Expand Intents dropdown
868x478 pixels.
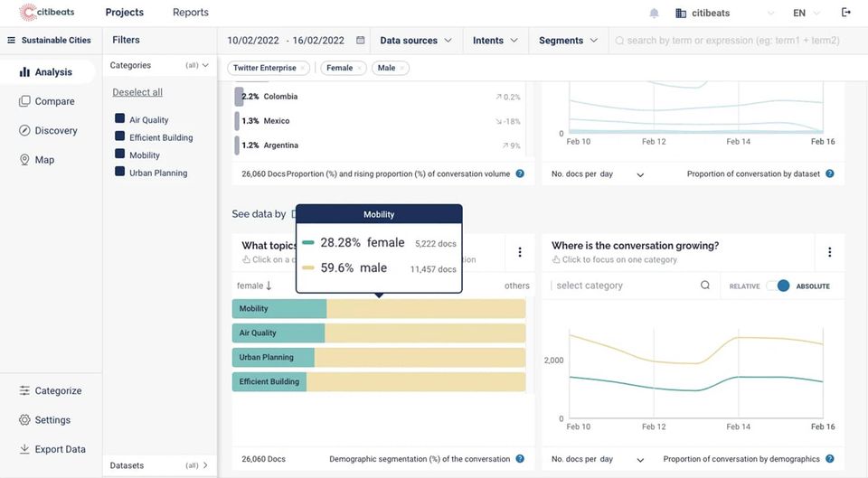[495, 41]
